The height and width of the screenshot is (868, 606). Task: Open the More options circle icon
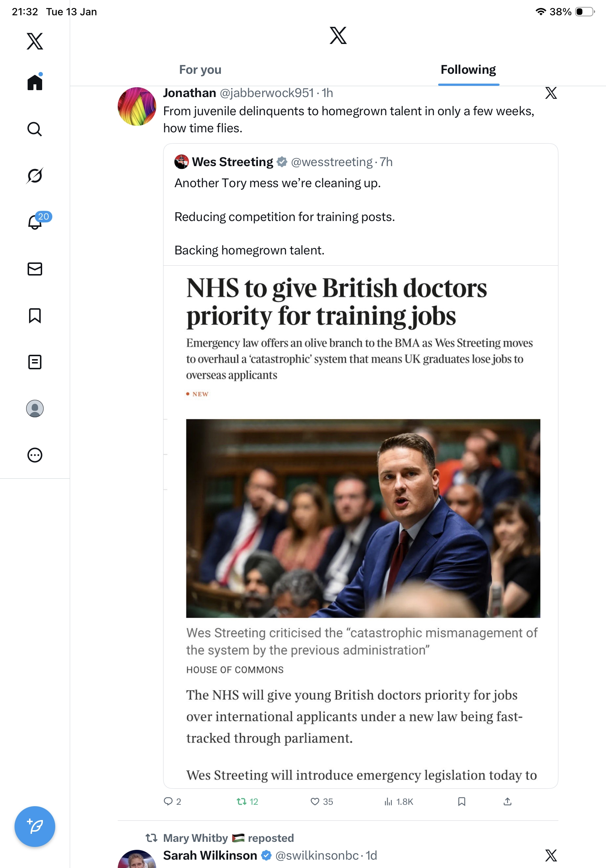point(35,455)
